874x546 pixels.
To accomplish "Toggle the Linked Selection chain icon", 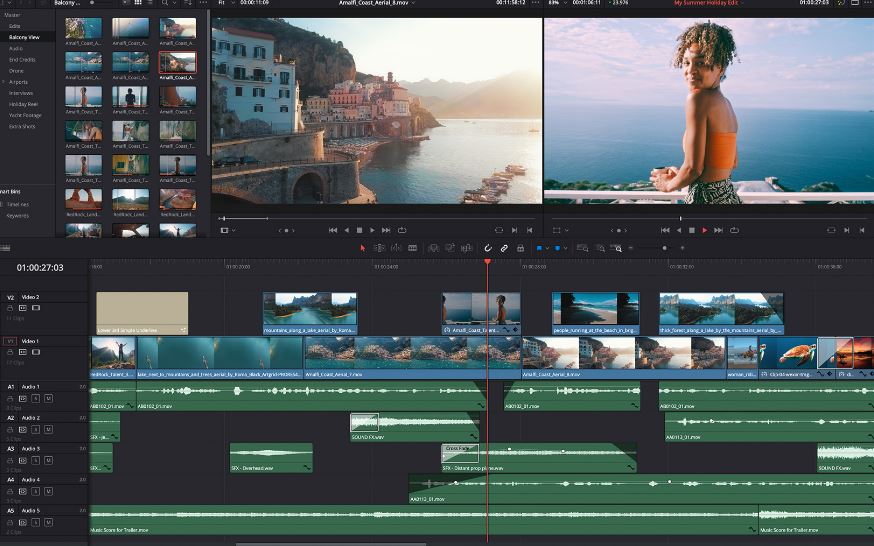I will (504, 248).
